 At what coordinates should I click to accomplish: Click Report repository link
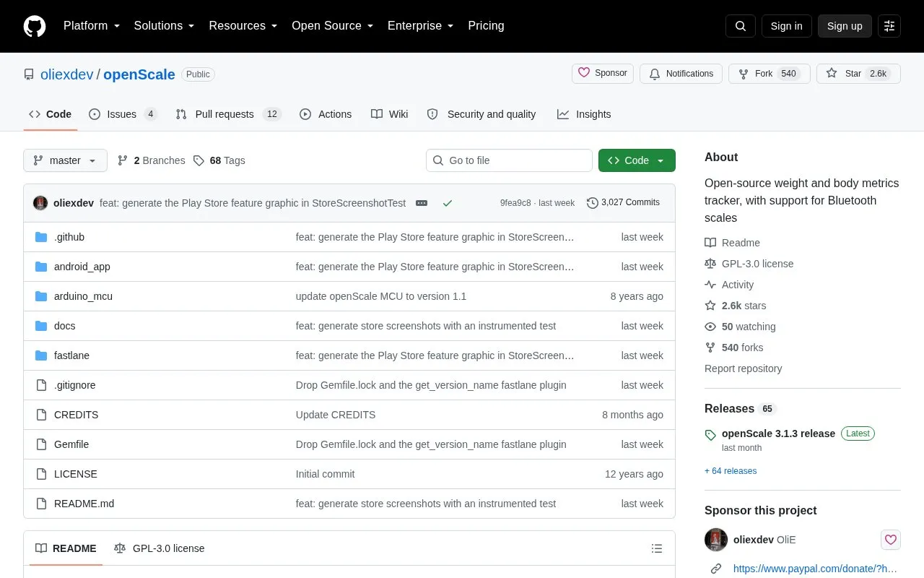coord(743,368)
